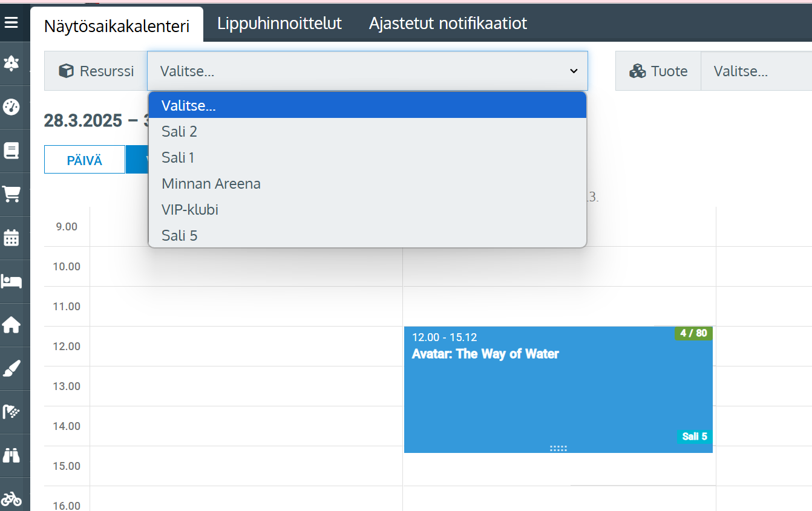This screenshot has width=812, height=511.
Task: Open the house icon in the sidebar
Action: click(x=11, y=325)
